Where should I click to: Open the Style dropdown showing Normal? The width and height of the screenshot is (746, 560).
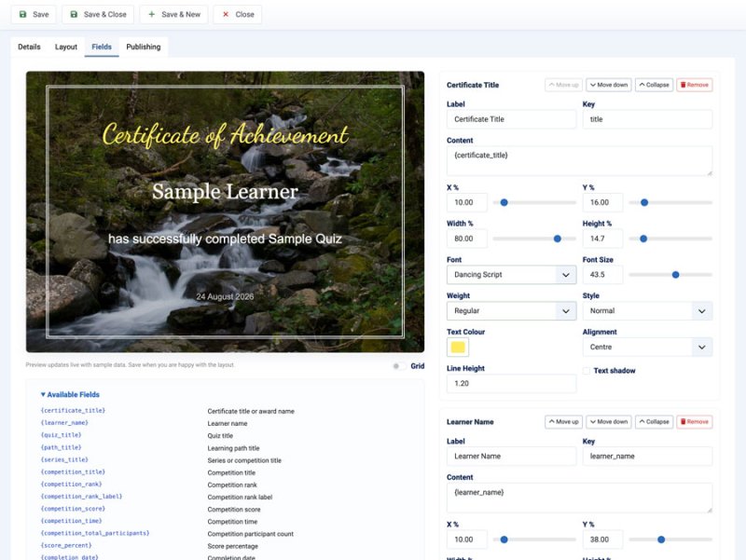[x=647, y=311]
